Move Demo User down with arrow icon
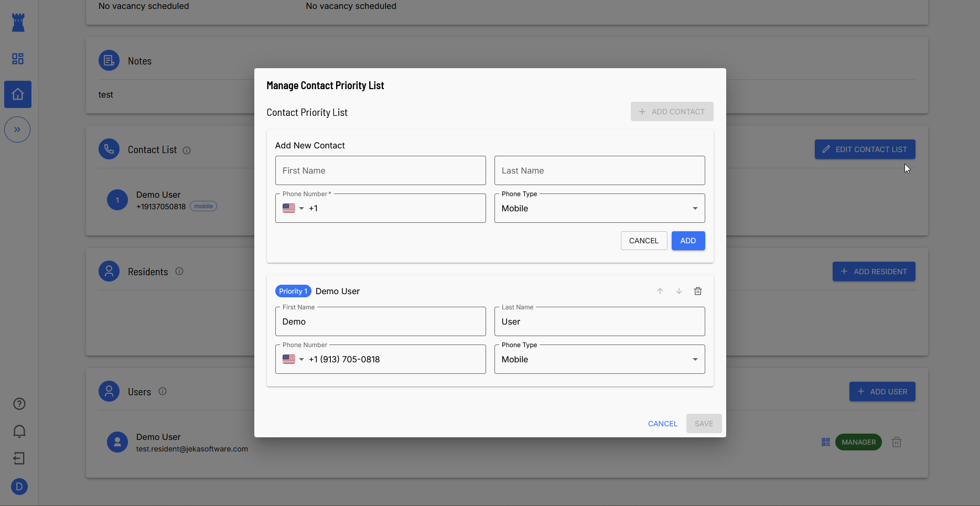Screen dimensions: 980x506 [x=679, y=291]
